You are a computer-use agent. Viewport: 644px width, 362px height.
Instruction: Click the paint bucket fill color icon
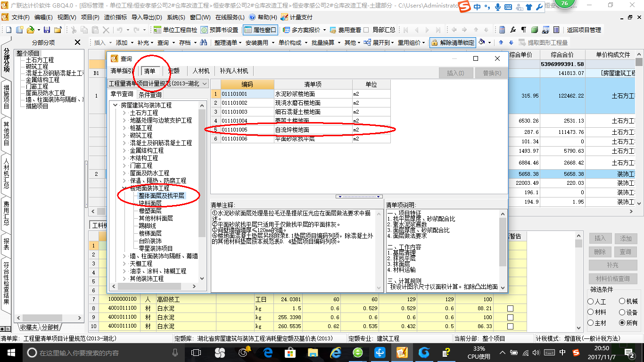[x=481, y=42]
